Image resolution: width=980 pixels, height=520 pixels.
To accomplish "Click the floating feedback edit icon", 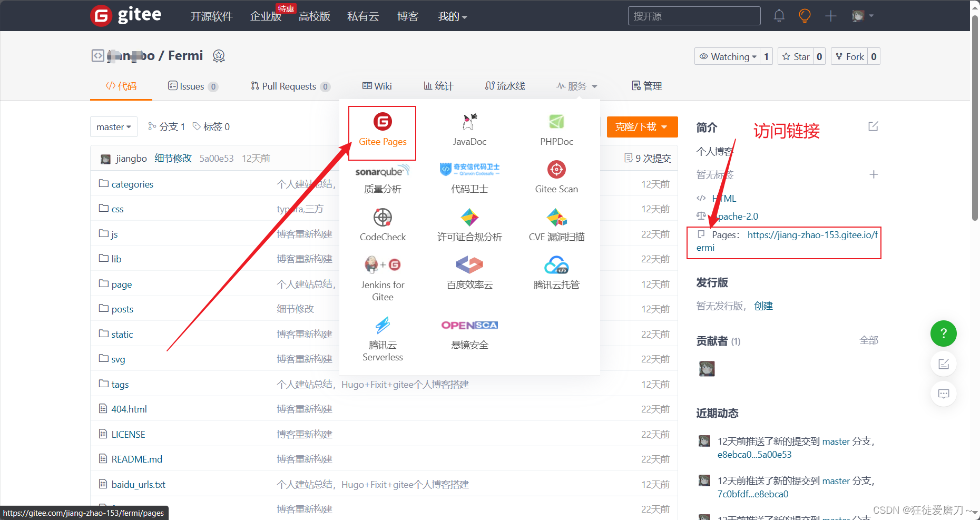I will click(x=943, y=364).
